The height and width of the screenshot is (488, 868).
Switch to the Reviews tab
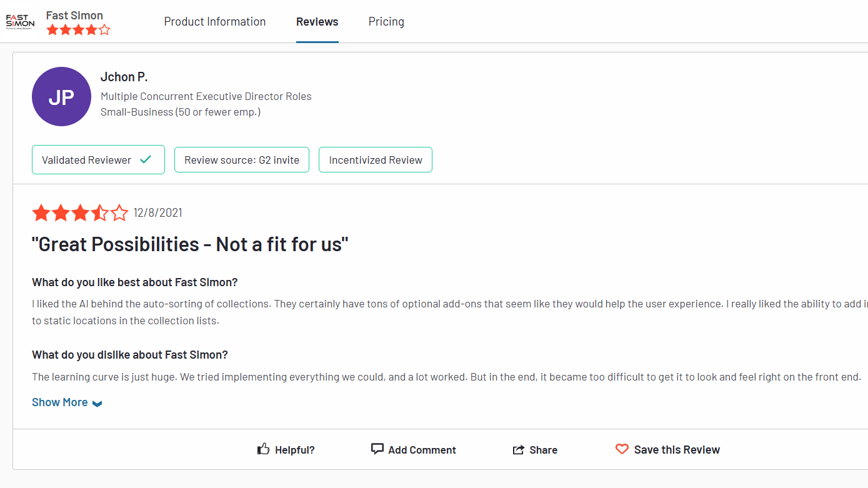pos(317,22)
